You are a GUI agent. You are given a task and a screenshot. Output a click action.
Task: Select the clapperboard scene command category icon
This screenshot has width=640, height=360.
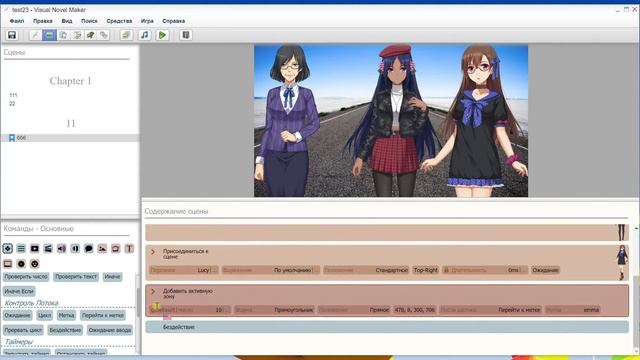48,249
